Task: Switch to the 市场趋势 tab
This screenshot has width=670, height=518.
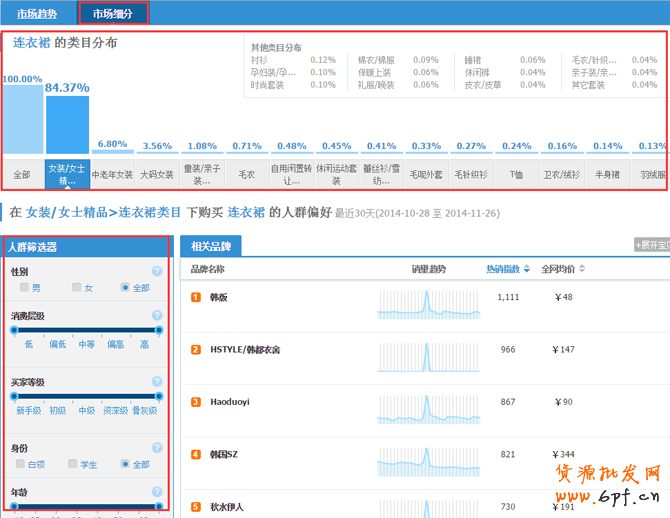Action: 37,14
